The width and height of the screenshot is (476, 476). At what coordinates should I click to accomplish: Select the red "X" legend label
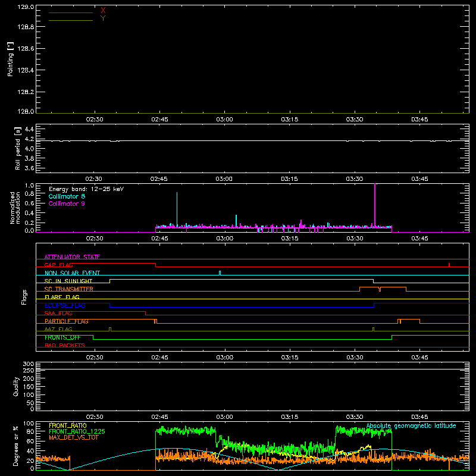coord(103,11)
